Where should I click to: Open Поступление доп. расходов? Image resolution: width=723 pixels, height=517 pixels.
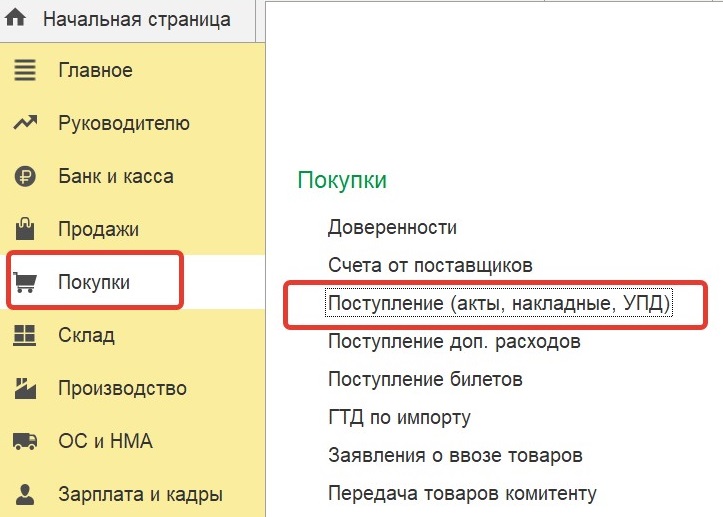click(454, 341)
